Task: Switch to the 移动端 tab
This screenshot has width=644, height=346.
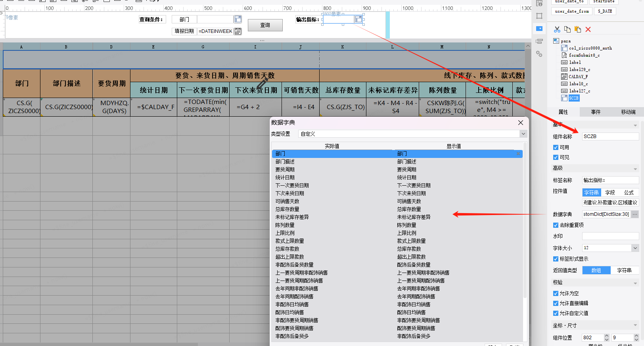Action: [x=628, y=112]
